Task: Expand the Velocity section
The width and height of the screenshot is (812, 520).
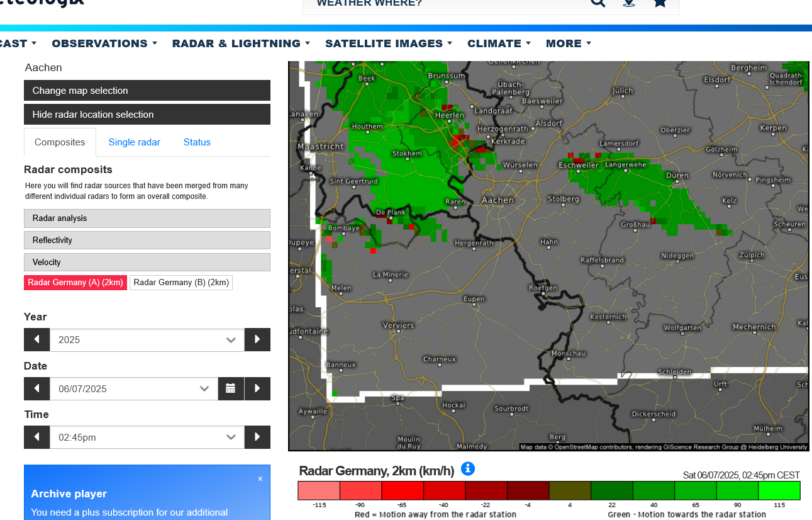Action: pos(147,263)
